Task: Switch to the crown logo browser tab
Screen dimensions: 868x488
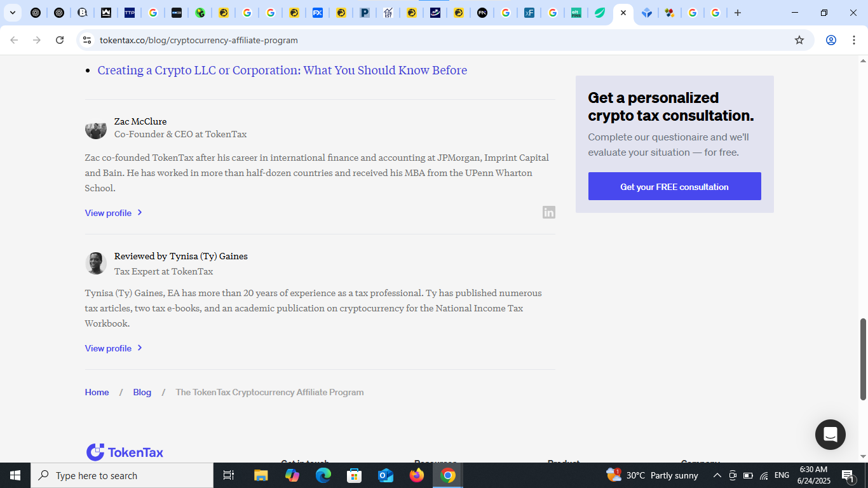Action: [x=106, y=13]
